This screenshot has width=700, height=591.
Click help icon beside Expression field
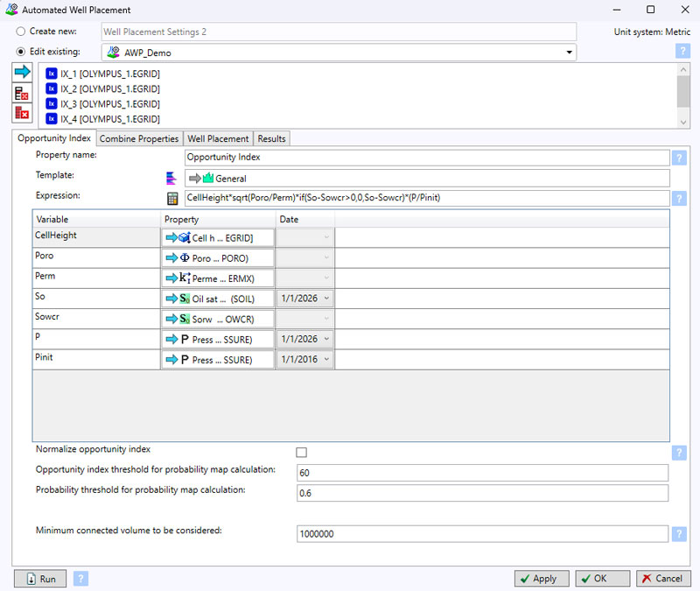[679, 199]
